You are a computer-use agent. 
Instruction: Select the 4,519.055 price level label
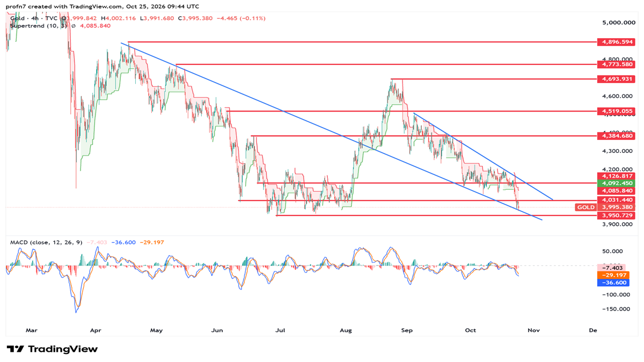pyautogui.click(x=616, y=111)
